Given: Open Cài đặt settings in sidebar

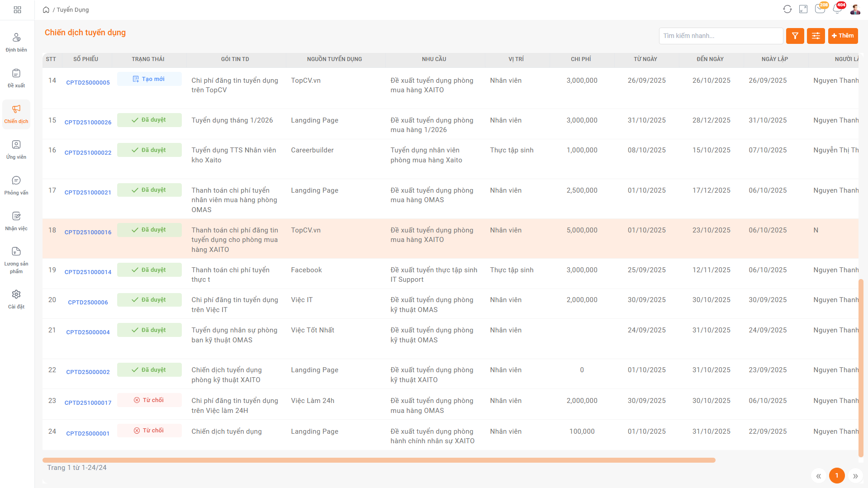Looking at the screenshot, I should coord(16,299).
